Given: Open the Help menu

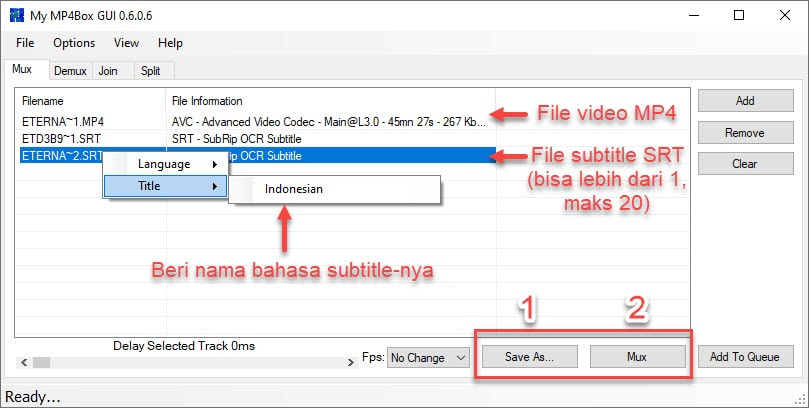Looking at the screenshot, I should 170,43.
